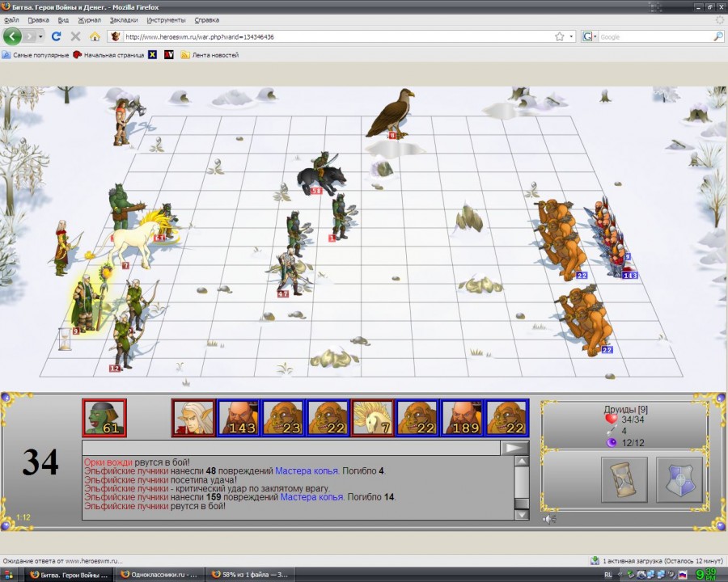This screenshot has height=582, width=728.
Task: Reload the current battle page
Action: [56, 36]
